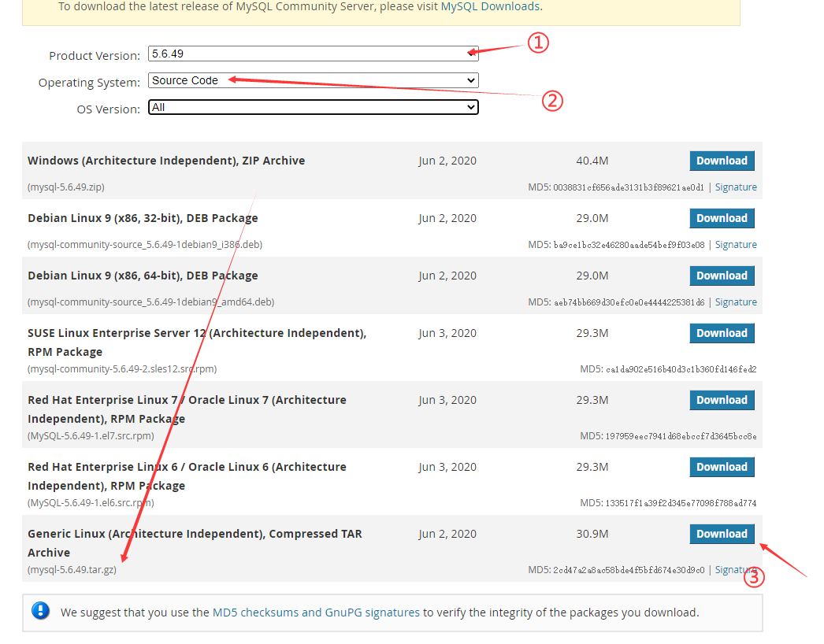Download Generic Linux Compressed TAR Archive
Image resolution: width=824 pixels, height=644 pixels.
pos(722,534)
